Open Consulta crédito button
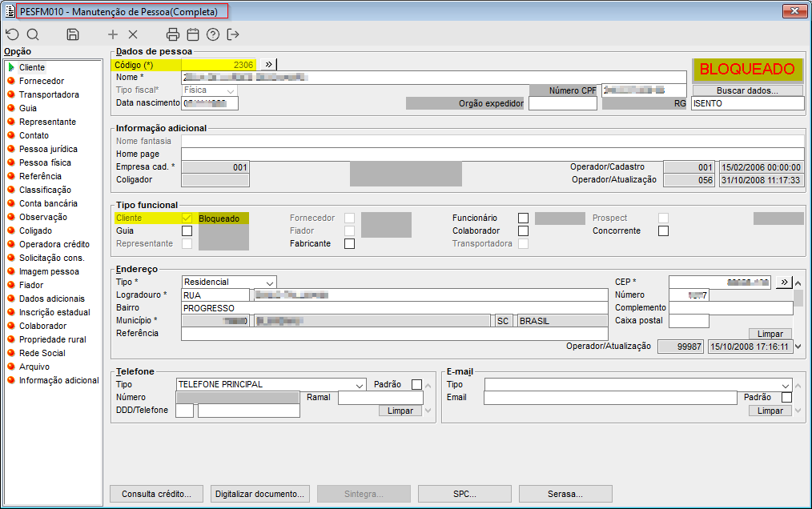Image resolution: width=812 pixels, height=509 pixels. coord(156,494)
